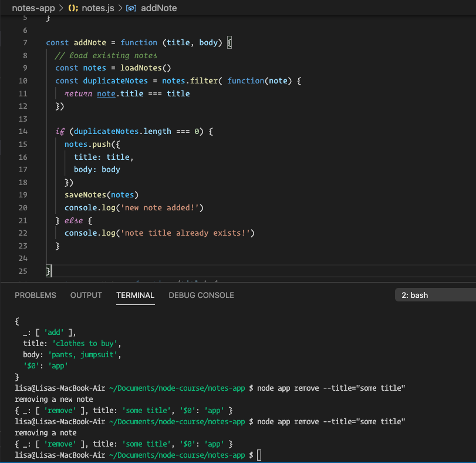This screenshot has height=463, width=476.
Task: Click the 'else' keyword on line 21
Action: tap(73, 220)
